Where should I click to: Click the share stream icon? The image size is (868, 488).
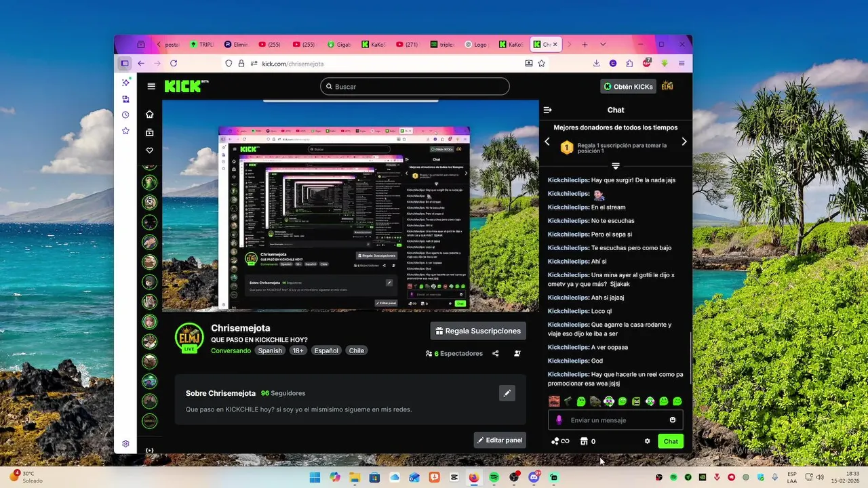click(495, 353)
